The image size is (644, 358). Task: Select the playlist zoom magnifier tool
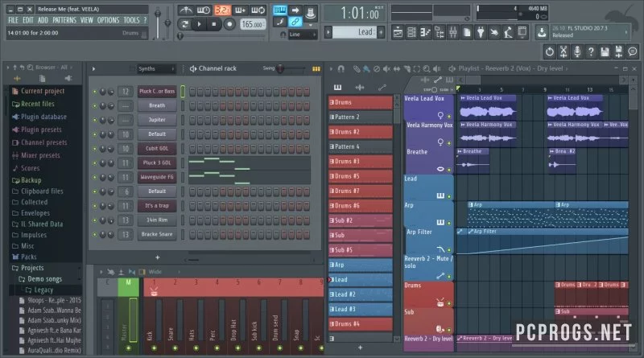pyautogui.click(x=427, y=68)
